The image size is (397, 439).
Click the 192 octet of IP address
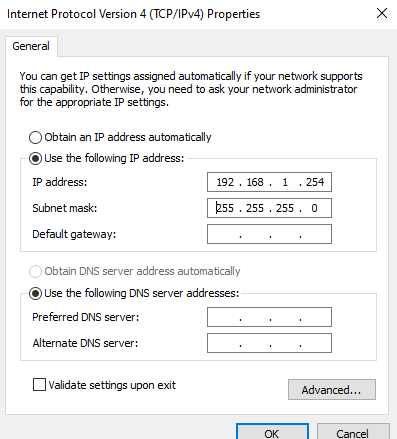click(225, 182)
